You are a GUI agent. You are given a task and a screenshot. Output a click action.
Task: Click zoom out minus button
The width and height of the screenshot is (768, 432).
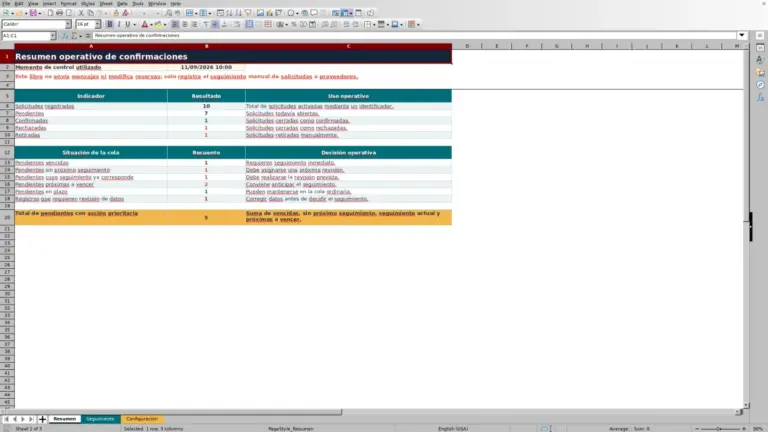pyautogui.click(x=696, y=429)
